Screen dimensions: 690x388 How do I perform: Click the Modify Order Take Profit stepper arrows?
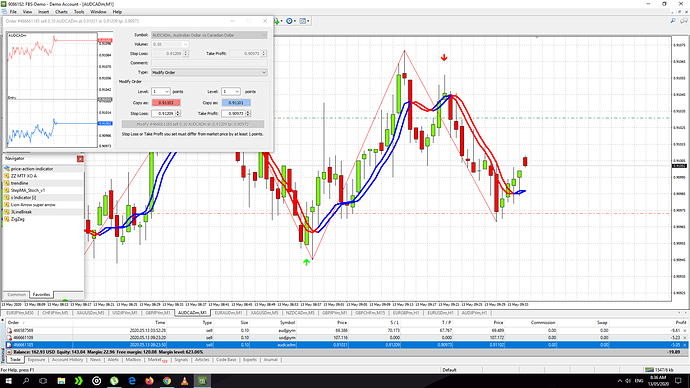[248, 113]
